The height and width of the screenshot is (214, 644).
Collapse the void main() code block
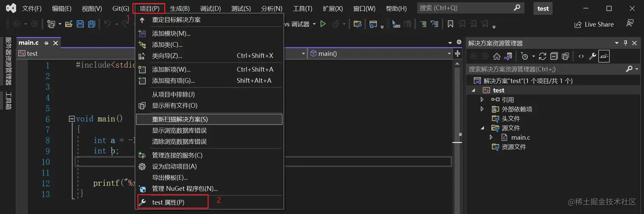click(72, 119)
